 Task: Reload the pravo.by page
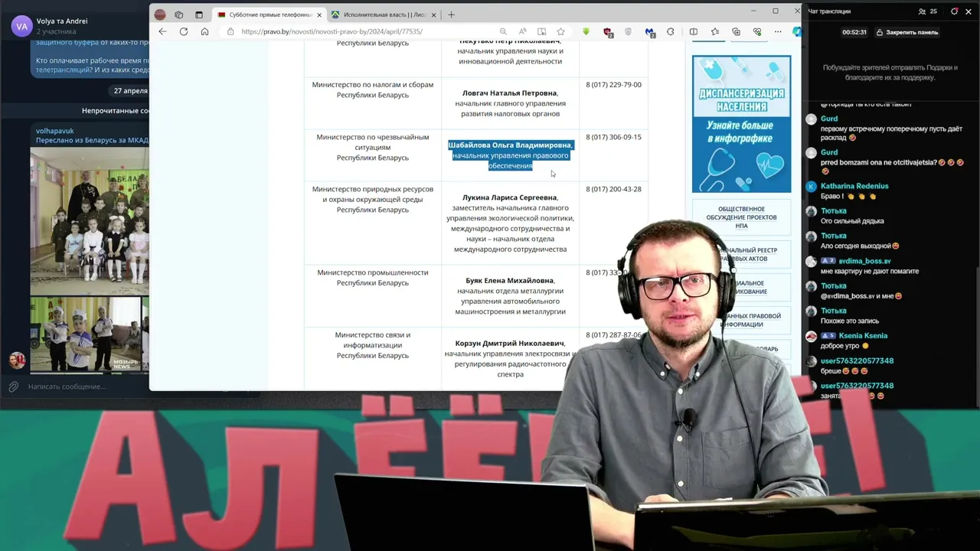[x=184, y=31]
